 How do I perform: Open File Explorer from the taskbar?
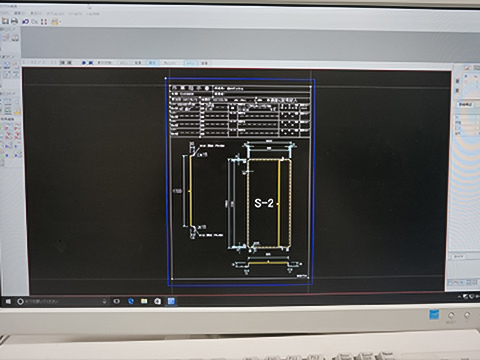coord(144,301)
